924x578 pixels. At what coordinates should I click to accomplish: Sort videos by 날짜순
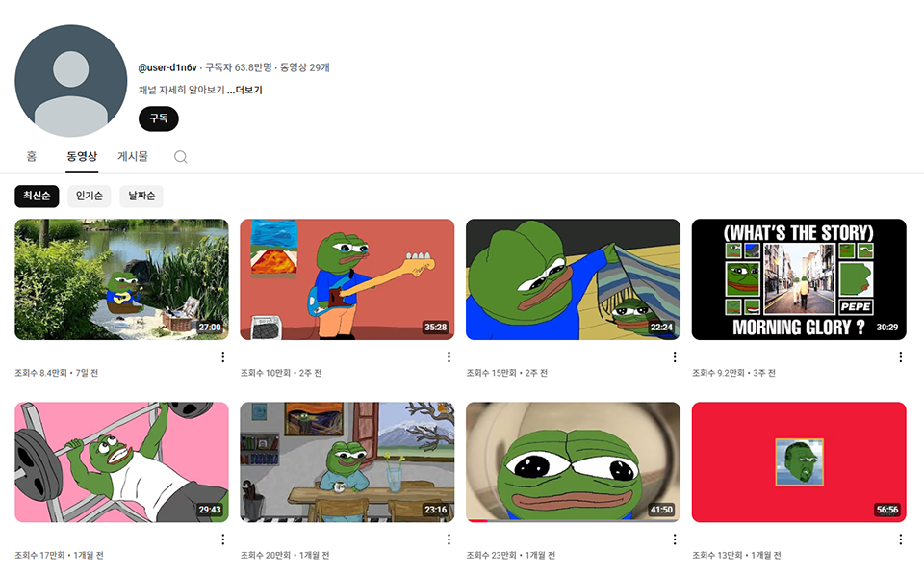pos(141,196)
